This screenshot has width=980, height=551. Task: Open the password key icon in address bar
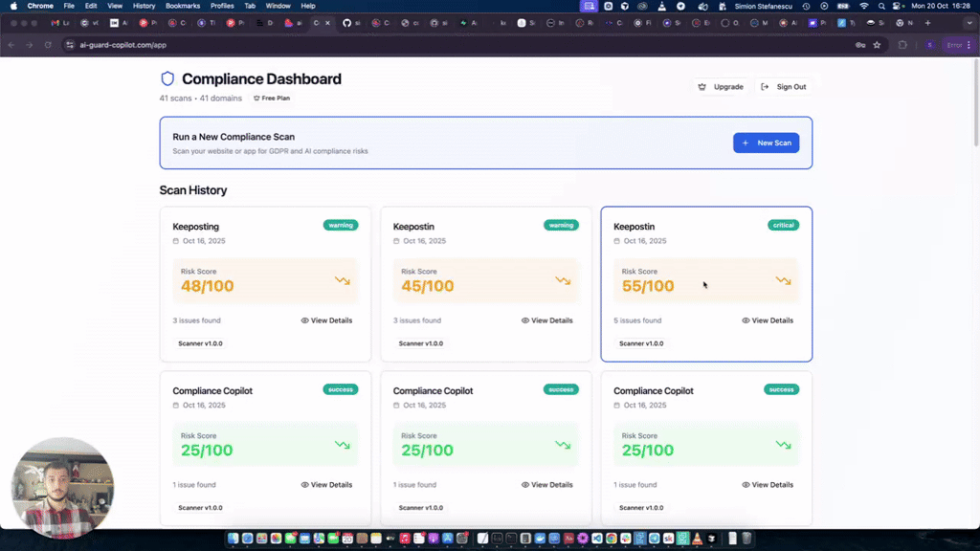click(860, 45)
